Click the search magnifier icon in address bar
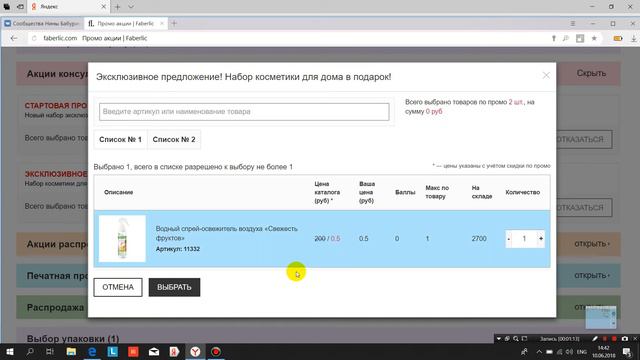 click(x=566, y=38)
